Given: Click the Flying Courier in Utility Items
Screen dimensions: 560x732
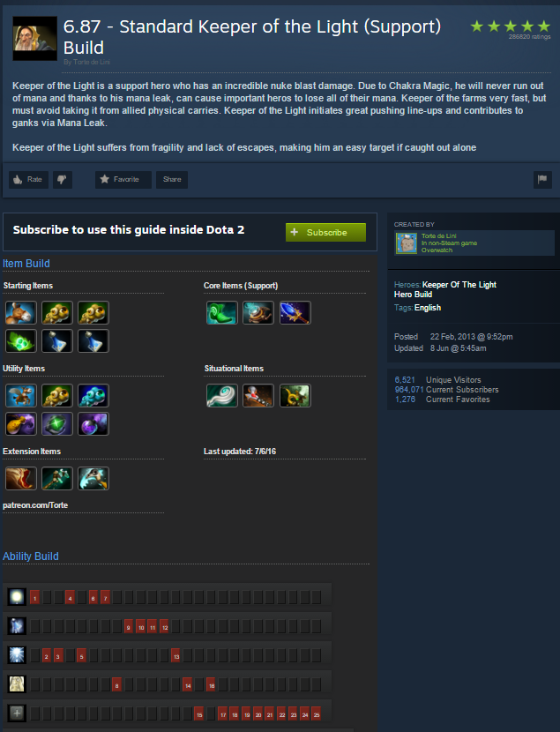Looking at the screenshot, I should 21,396.
